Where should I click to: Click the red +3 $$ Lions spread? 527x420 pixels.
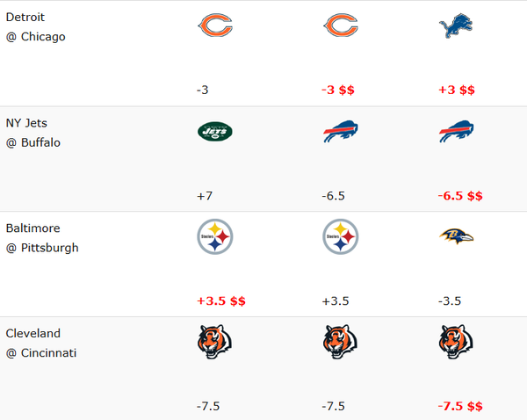point(456,90)
